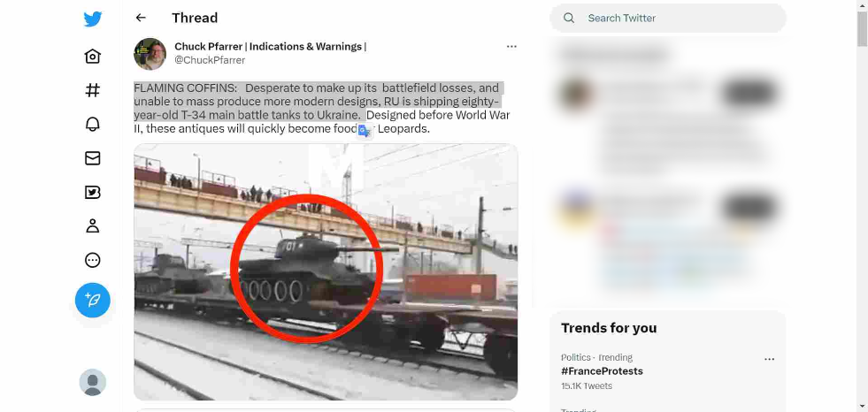Open tweet options three-dot menu
Screen dimensions: 868x412
(511, 47)
